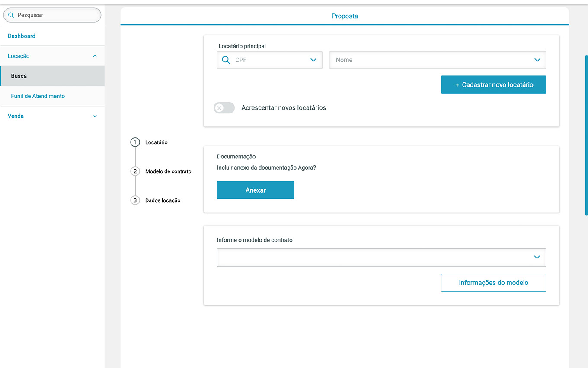Screen dimensions: 588x368
Task: Select the Proposta tab
Action: coord(345,16)
